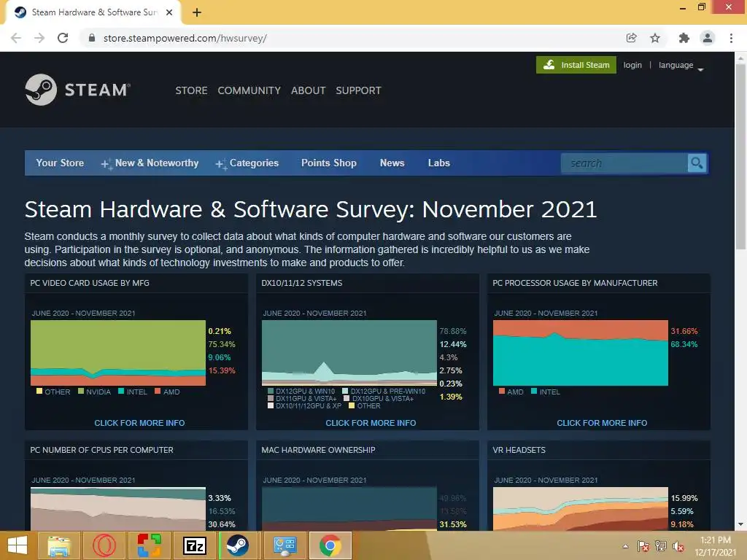Click the NVIDIA legend color swatch
The width and height of the screenshot is (747, 560).
click(81, 392)
